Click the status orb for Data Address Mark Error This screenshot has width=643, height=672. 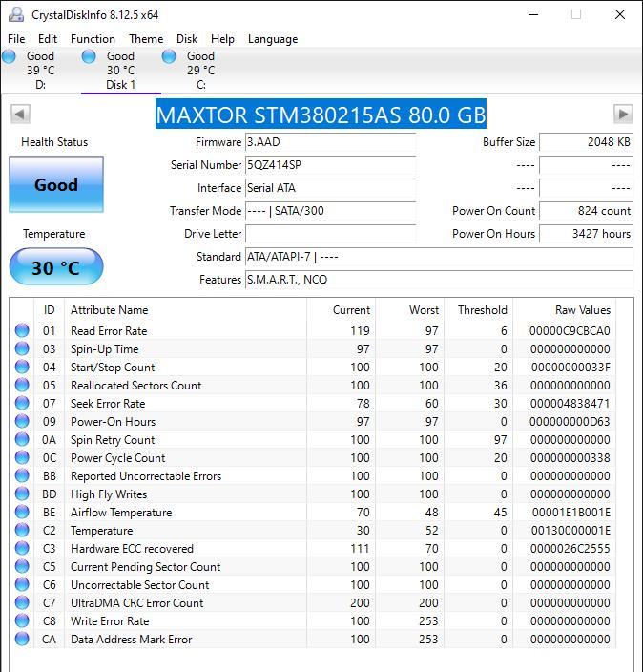[x=22, y=639]
